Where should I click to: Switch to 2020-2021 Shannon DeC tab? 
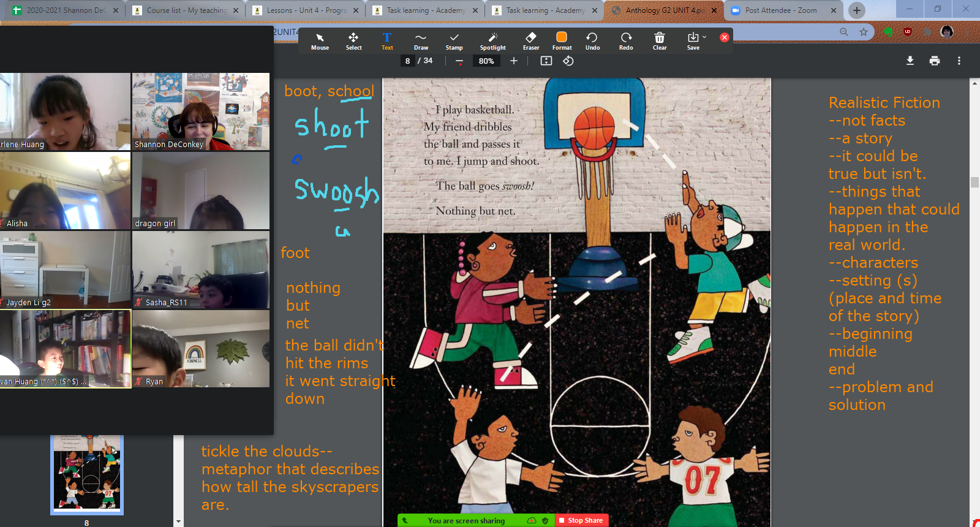coord(64,10)
